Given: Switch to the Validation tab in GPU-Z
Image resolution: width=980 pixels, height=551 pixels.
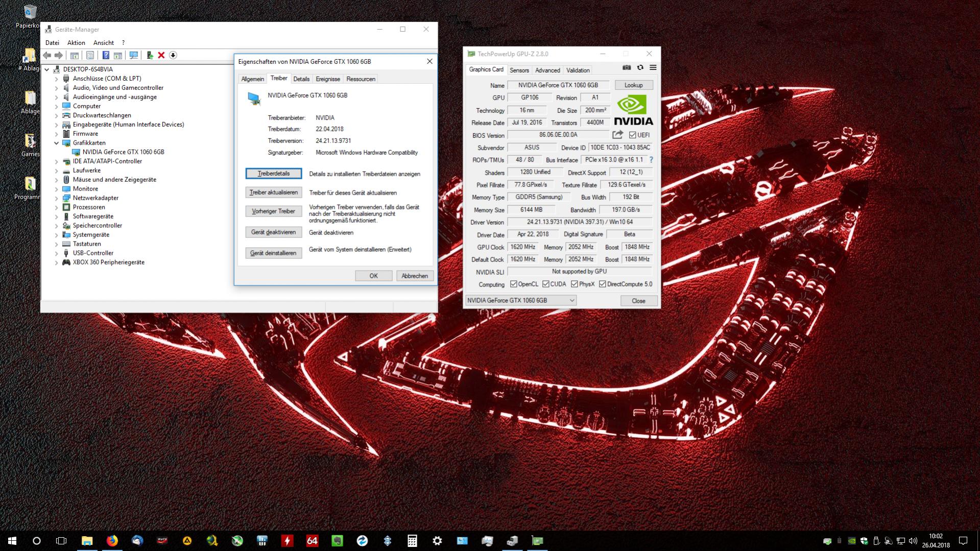Looking at the screenshot, I should 578,70.
